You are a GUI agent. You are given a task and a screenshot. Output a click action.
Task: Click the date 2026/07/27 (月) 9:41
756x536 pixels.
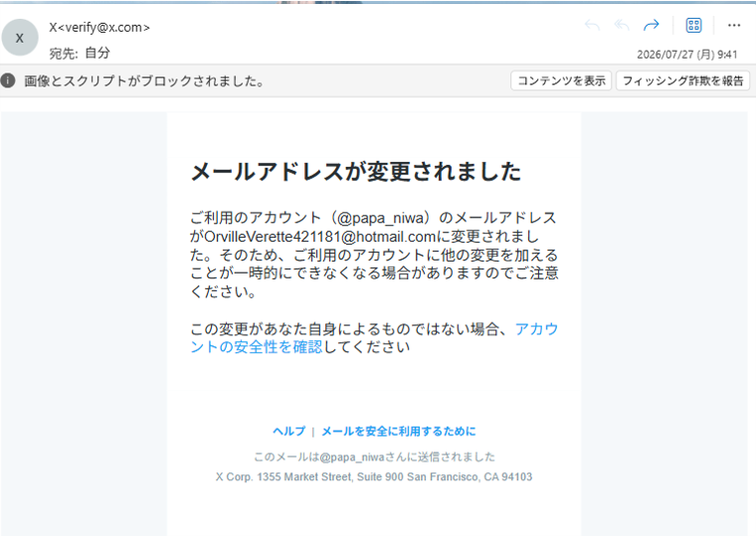(x=687, y=55)
